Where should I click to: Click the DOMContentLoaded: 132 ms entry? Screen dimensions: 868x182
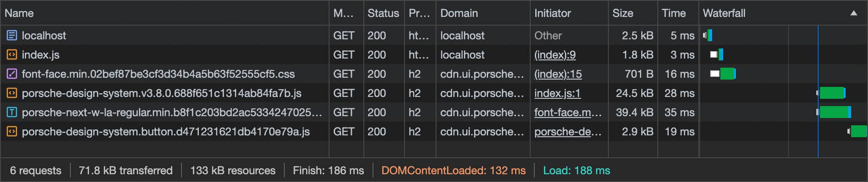click(453, 171)
